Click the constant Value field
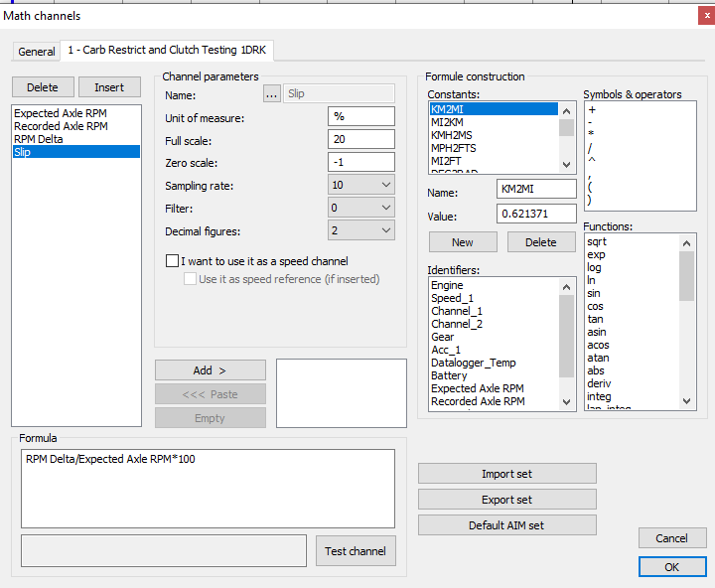Viewport: 715px width, 588px height. (x=536, y=214)
